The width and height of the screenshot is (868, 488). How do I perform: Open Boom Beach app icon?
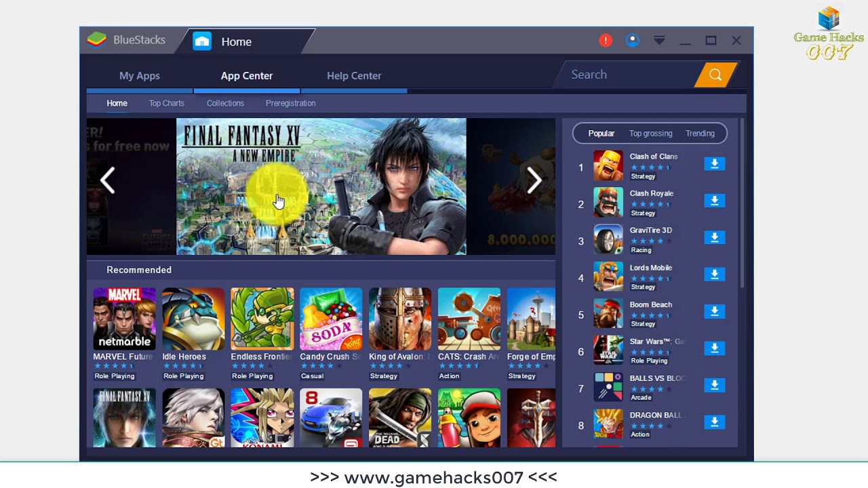[x=608, y=313]
